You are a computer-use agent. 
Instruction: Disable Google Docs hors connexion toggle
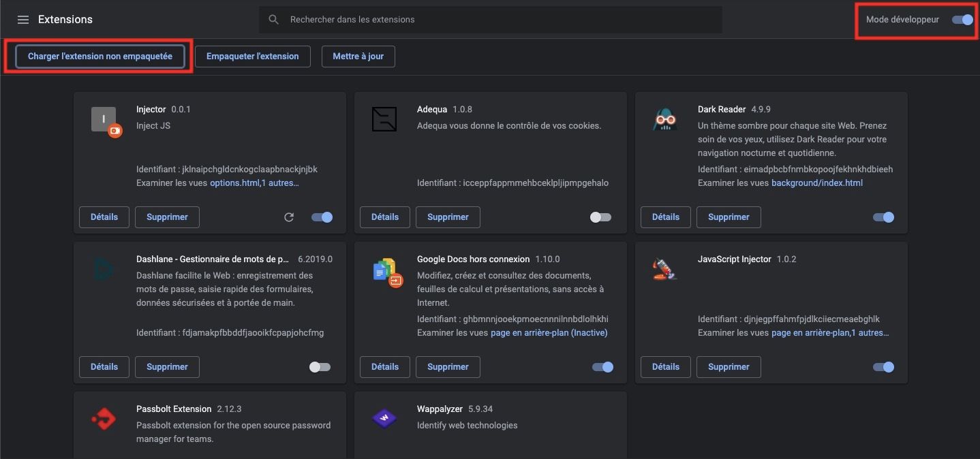[603, 367]
